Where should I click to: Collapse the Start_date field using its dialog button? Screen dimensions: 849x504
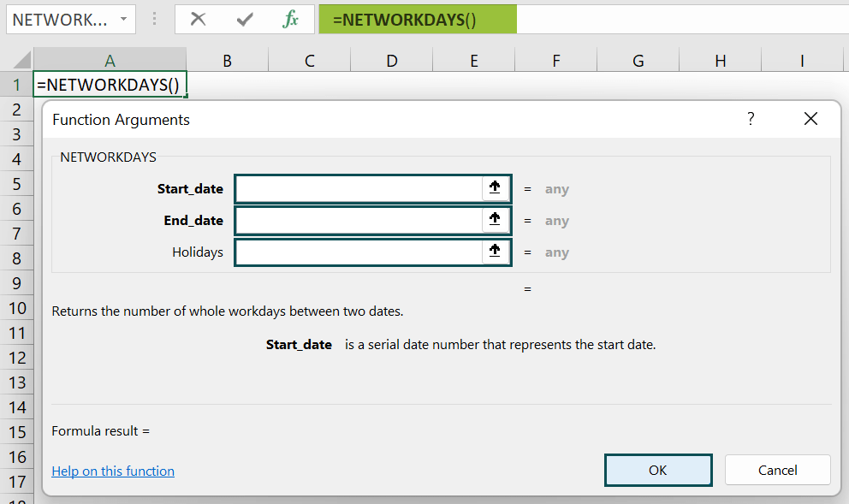495,187
